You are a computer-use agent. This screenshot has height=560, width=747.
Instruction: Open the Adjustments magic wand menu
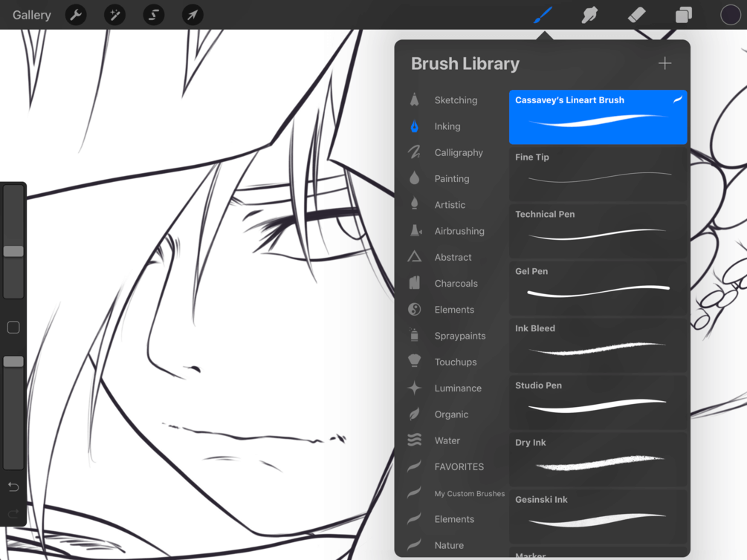[114, 15]
